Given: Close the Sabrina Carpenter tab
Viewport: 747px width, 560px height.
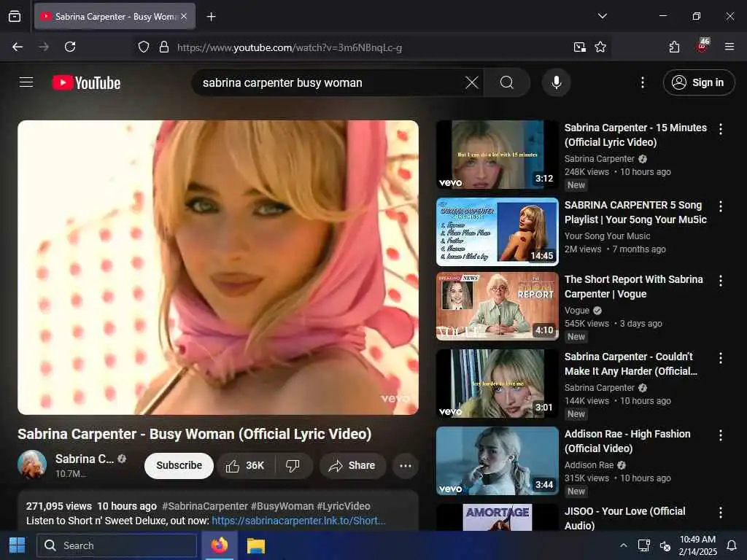Looking at the screenshot, I should (x=184, y=16).
